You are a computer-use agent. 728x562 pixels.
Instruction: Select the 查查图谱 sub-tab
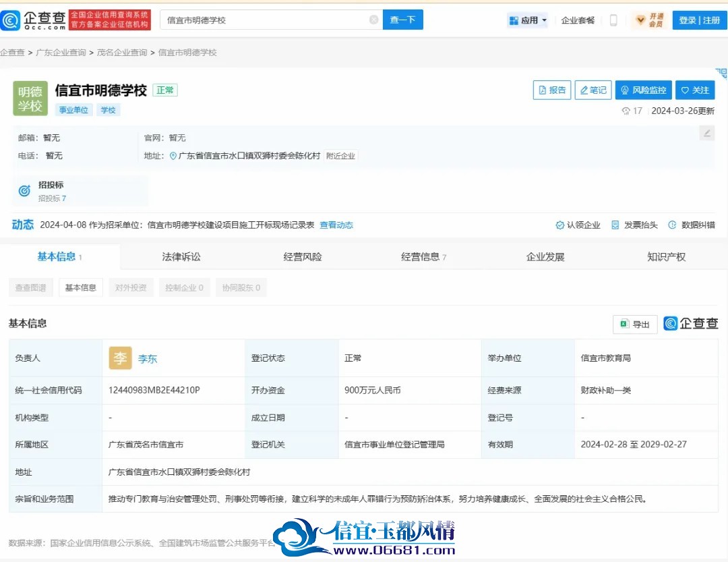(30, 287)
